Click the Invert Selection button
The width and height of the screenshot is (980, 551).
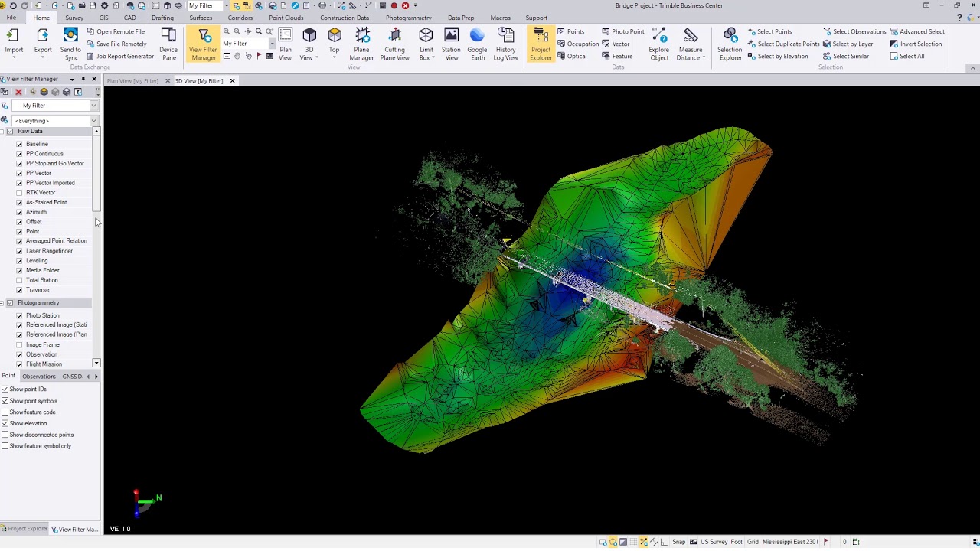[916, 44]
